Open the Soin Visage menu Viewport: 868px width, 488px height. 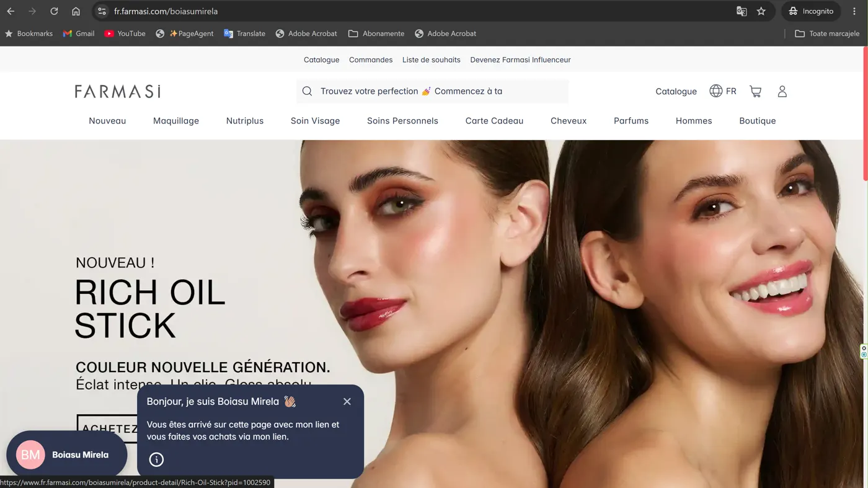click(x=315, y=121)
